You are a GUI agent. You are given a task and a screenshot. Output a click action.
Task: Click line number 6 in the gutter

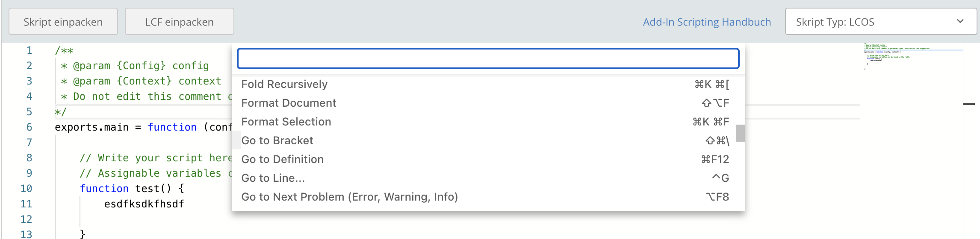point(29,127)
